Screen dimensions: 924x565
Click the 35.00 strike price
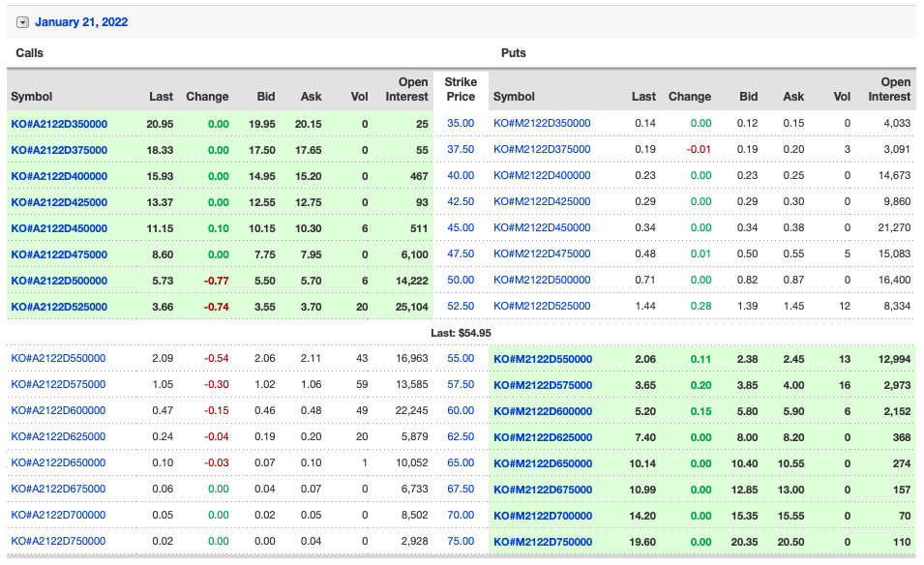[x=461, y=124]
